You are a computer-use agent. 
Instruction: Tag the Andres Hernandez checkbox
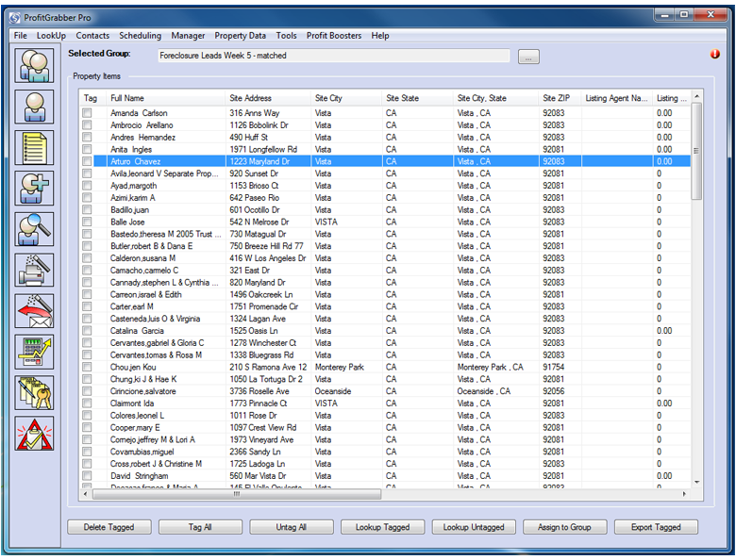pyautogui.click(x=87, y=137)
